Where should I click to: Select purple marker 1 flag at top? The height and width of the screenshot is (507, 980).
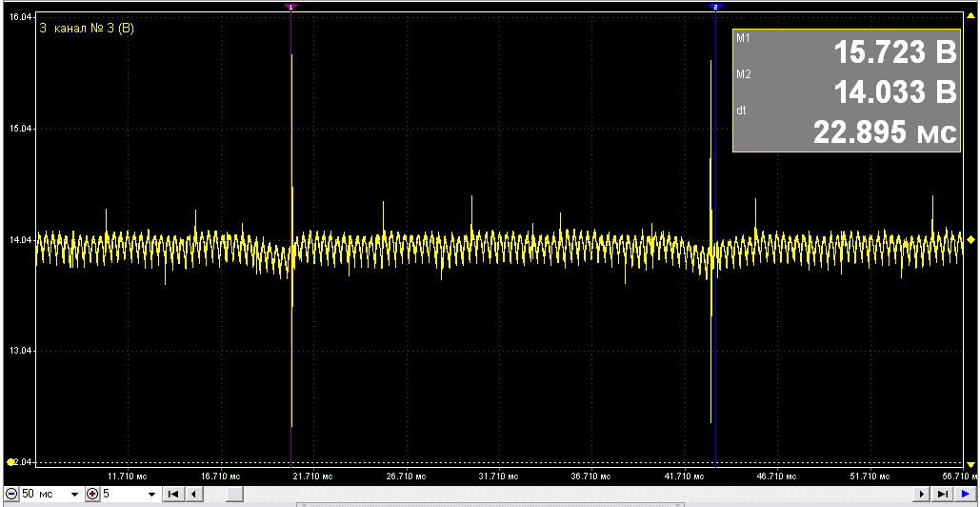coord(291,7)
